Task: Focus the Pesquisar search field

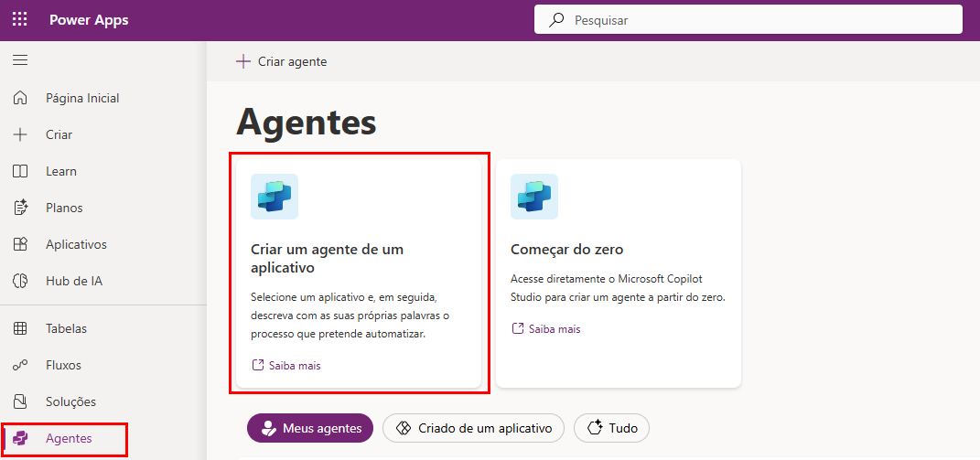Action: (748, 20)
